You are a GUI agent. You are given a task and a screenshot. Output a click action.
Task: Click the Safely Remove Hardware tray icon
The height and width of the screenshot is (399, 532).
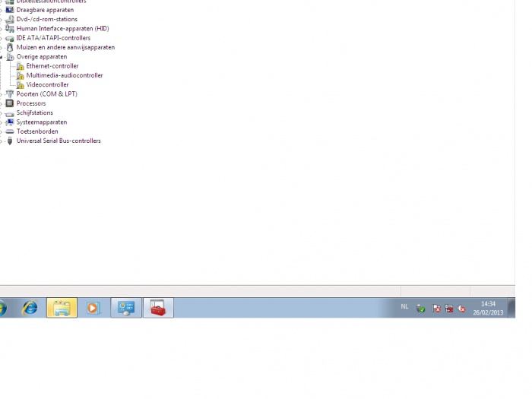421,309
